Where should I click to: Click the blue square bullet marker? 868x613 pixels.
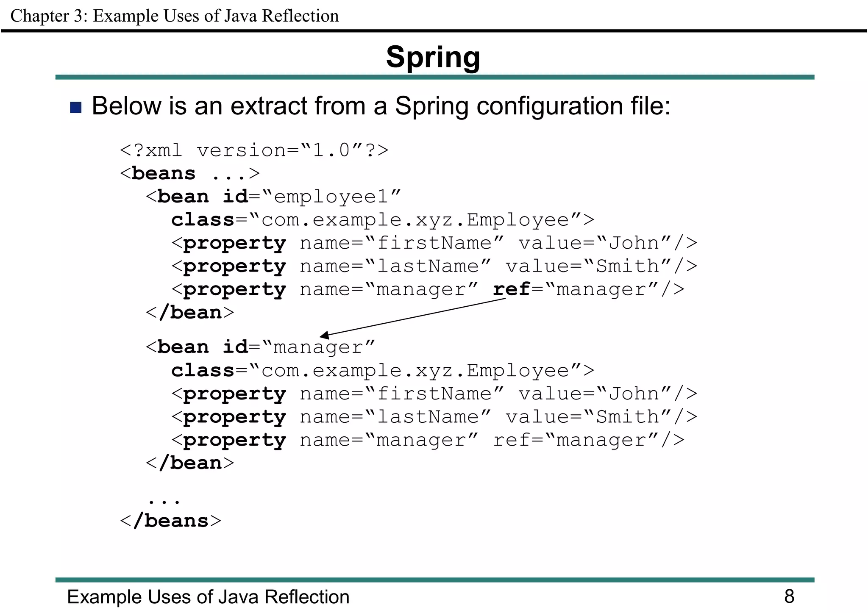coord(75,108)
